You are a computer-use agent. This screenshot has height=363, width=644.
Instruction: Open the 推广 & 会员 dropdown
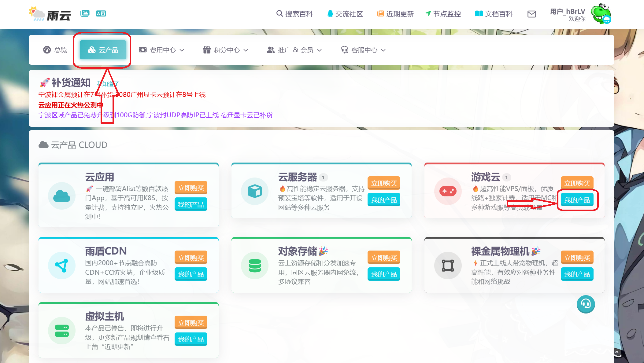coord(294,50)
